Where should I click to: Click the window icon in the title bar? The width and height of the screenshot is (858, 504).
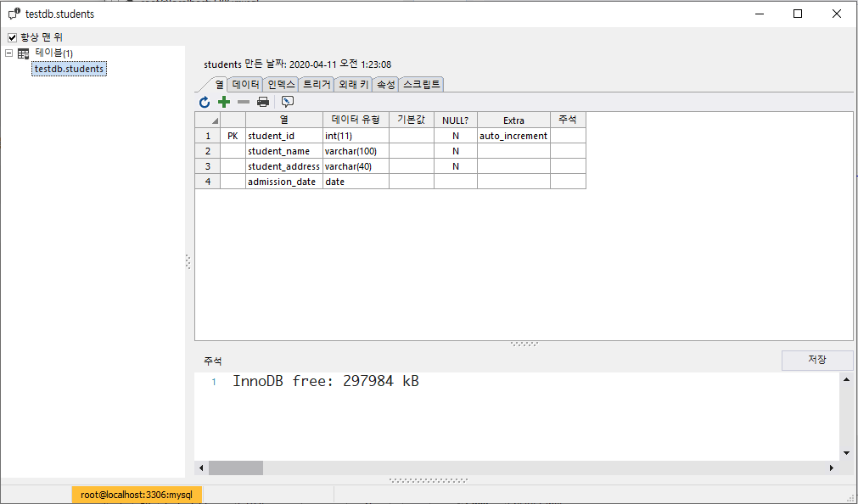pyautogui.click(x=14, y=14)
